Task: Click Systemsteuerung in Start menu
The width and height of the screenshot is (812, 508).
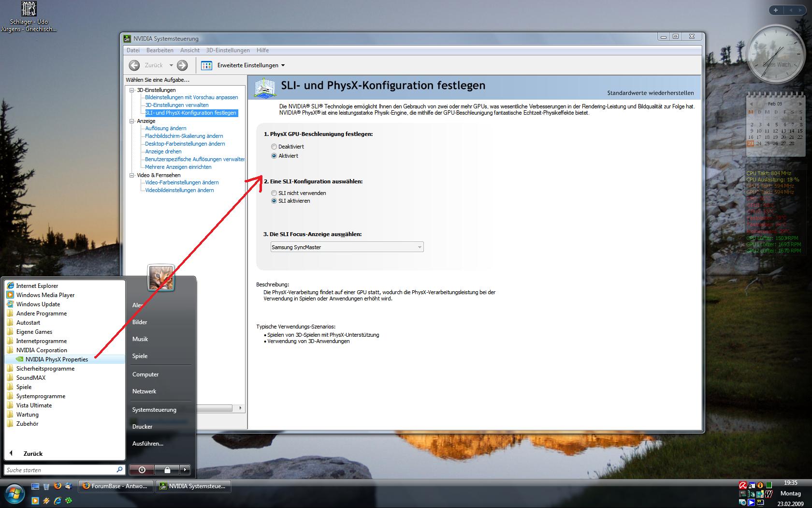Action: 154,410
